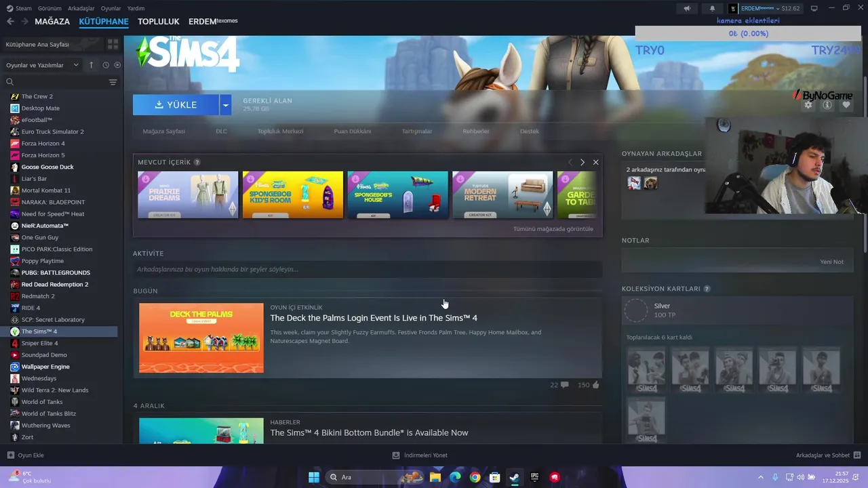
Task: Open the Arkadaşlar menu
Action: (x=81, y=8)
